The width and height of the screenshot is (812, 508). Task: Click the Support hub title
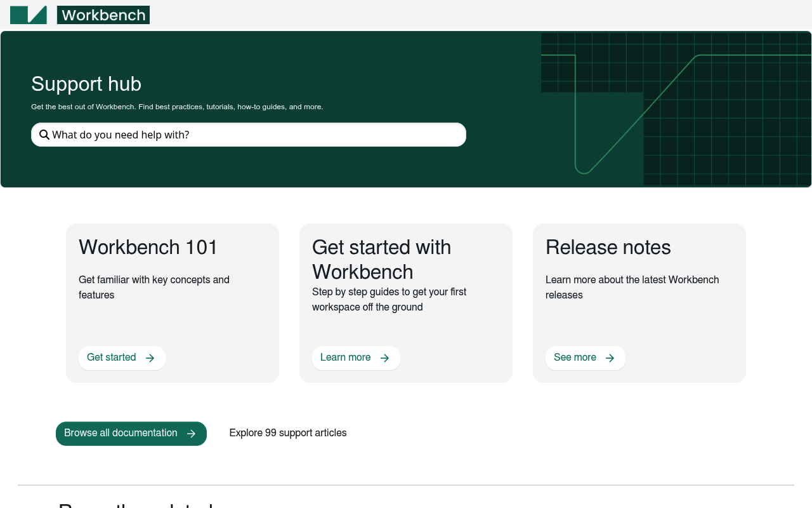(86, 84)
